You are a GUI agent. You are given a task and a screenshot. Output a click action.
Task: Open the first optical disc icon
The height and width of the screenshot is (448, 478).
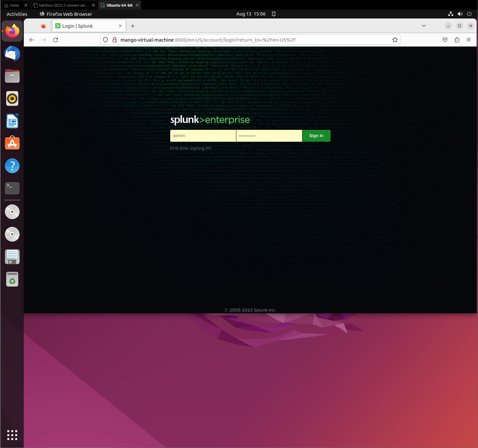click(12, 212)
